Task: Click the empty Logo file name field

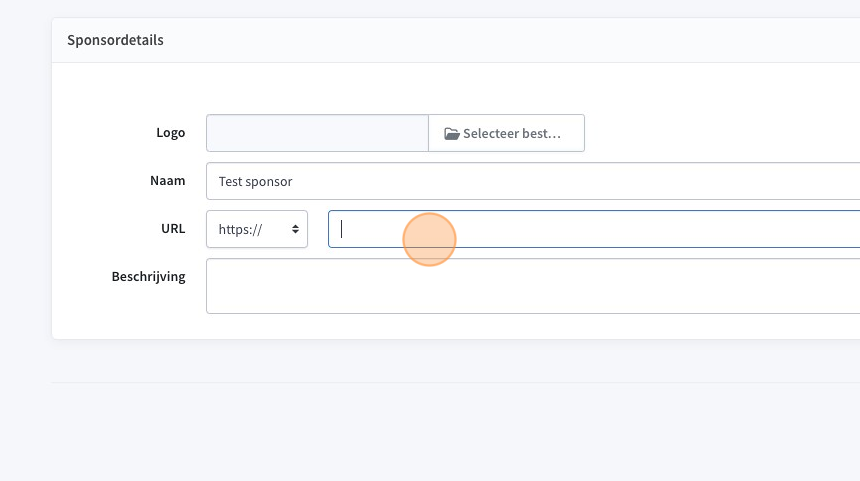Action: (x=317, y=133)
